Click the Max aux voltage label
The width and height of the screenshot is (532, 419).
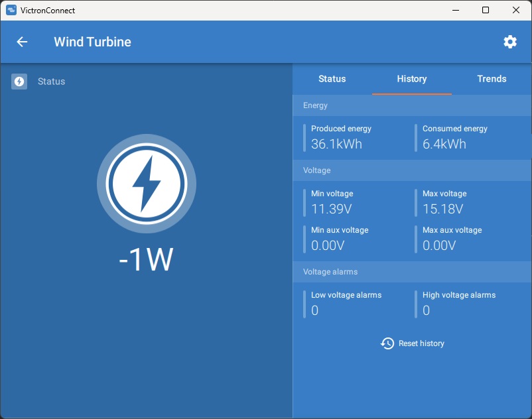coord(452,230)
